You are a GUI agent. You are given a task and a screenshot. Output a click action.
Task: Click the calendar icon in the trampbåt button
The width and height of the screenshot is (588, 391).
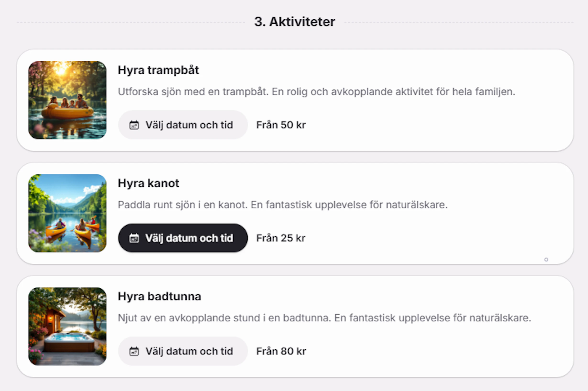coord(134,125)
